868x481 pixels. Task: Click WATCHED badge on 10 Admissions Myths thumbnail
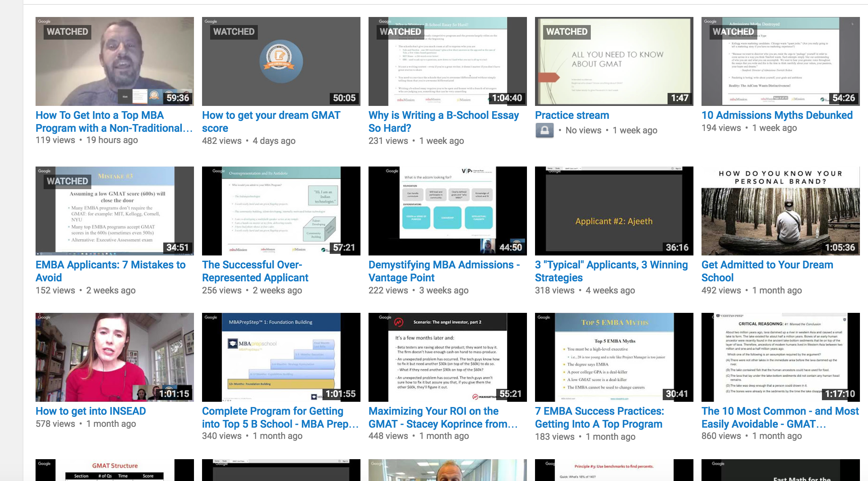pyautogui.click(x=733, y=32)
